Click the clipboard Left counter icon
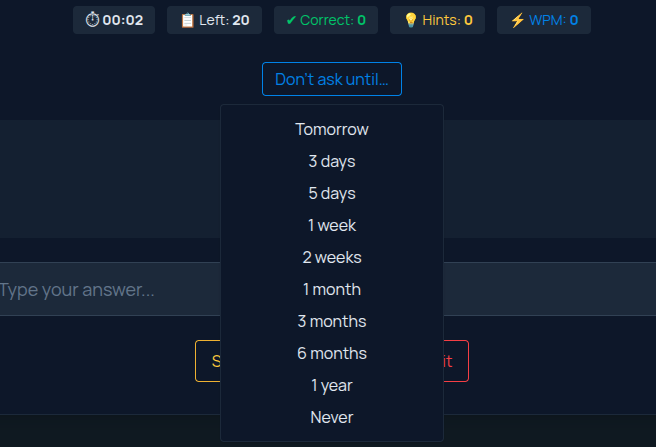Viewport: 656px width, 447px height. tap(187, 20)
